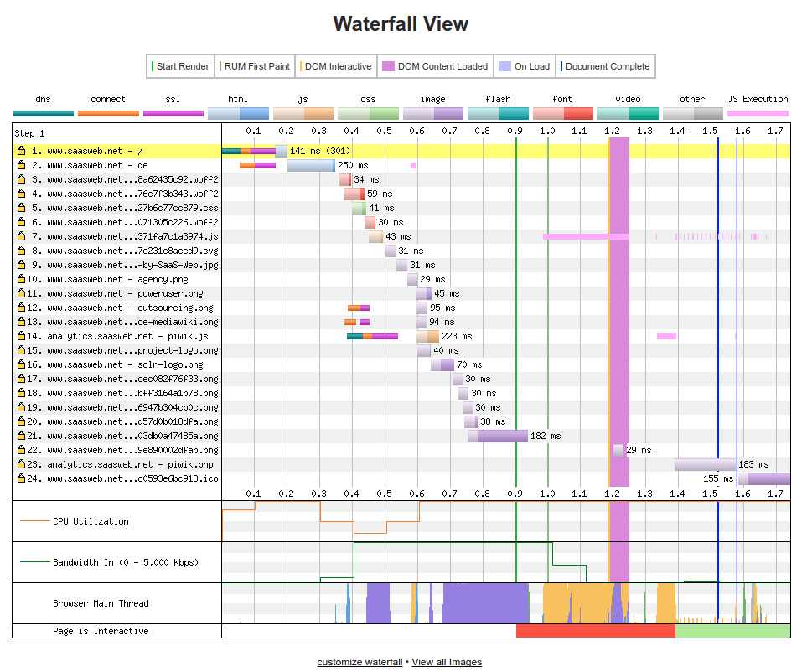Click the html color key bar
Screen dimensions: 807x672
[x=238, y=113]
